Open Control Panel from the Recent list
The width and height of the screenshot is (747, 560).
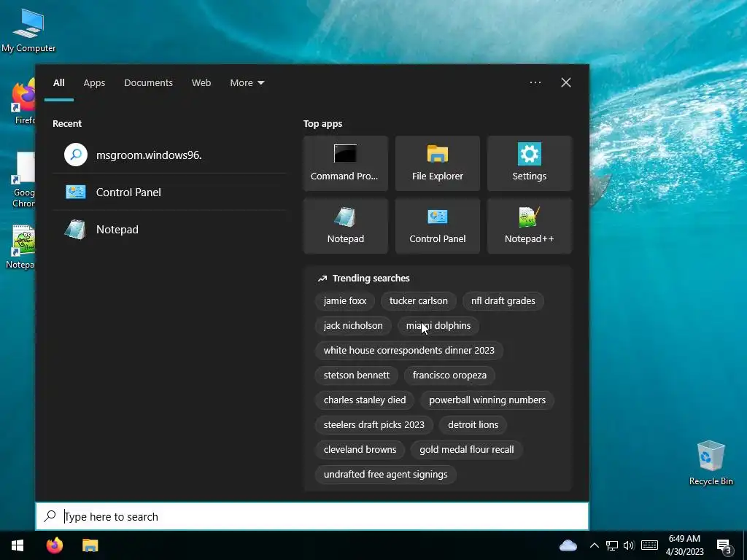pos(169,192)
